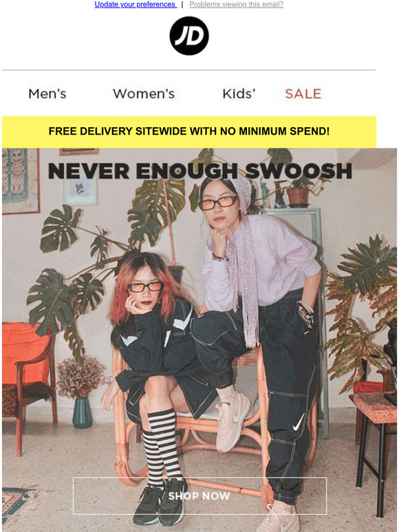Image resolution: width=399 pixels, height=532 pixels.
Task: Click the standing woman's lilac sweatshirt
Action: pyautogui.click(x=263, y=261)
